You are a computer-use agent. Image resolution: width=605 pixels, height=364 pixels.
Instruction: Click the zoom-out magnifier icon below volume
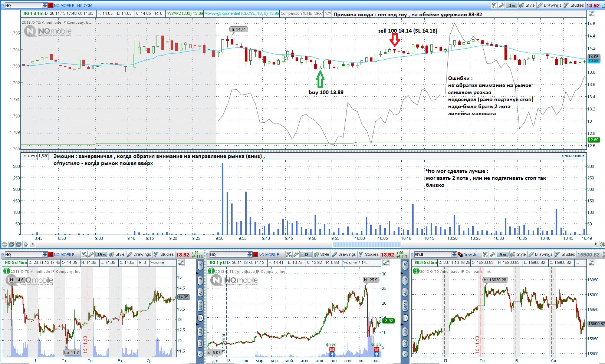[x=19, y=244]
